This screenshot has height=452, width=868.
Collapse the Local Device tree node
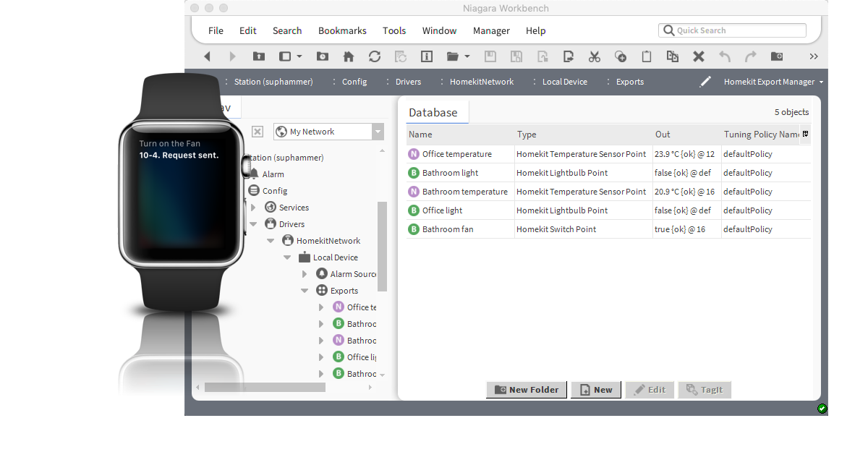(287, 257)
